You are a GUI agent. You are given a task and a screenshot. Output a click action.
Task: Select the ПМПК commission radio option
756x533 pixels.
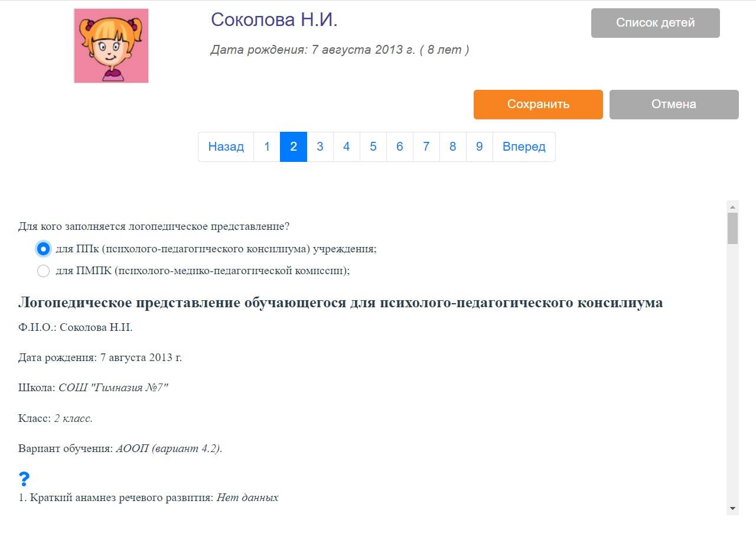[x=43, y=271]
